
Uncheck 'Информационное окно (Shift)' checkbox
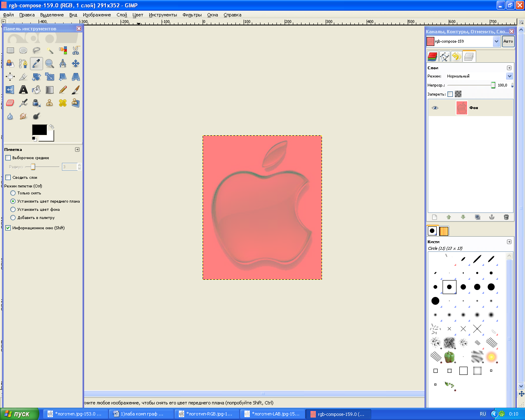pos(8,228)
